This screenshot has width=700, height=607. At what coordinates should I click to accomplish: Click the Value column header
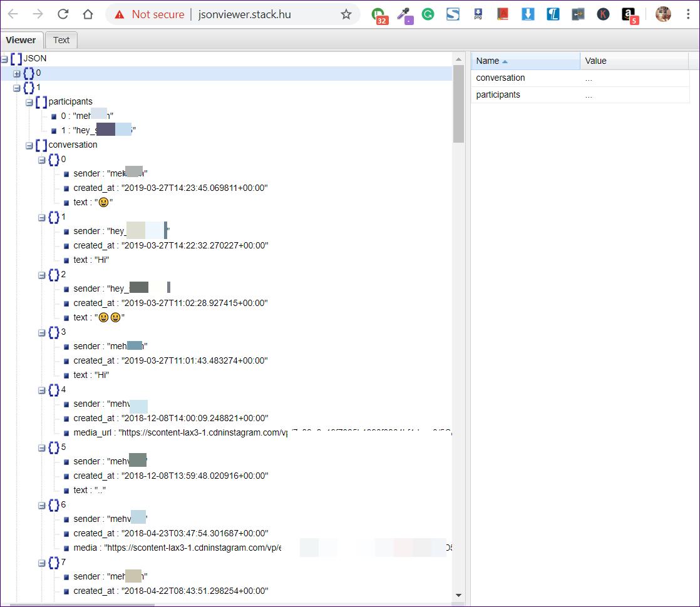(x=634, y=61)
